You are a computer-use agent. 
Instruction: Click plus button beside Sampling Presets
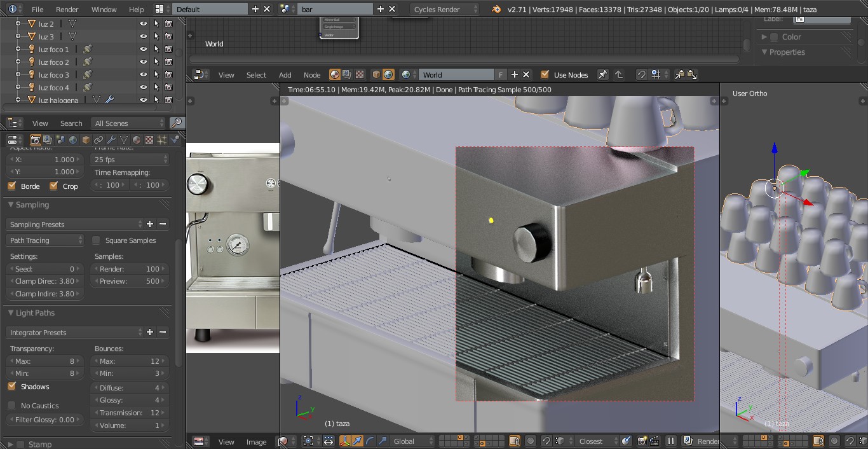pos(150,224)
